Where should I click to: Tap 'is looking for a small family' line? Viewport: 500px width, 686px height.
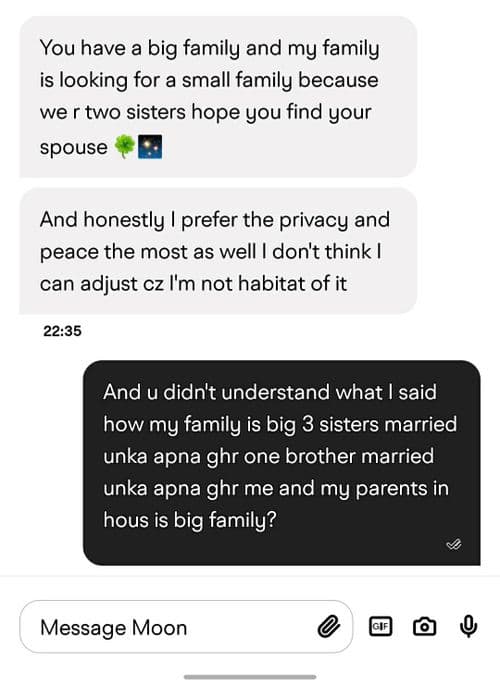209,80
